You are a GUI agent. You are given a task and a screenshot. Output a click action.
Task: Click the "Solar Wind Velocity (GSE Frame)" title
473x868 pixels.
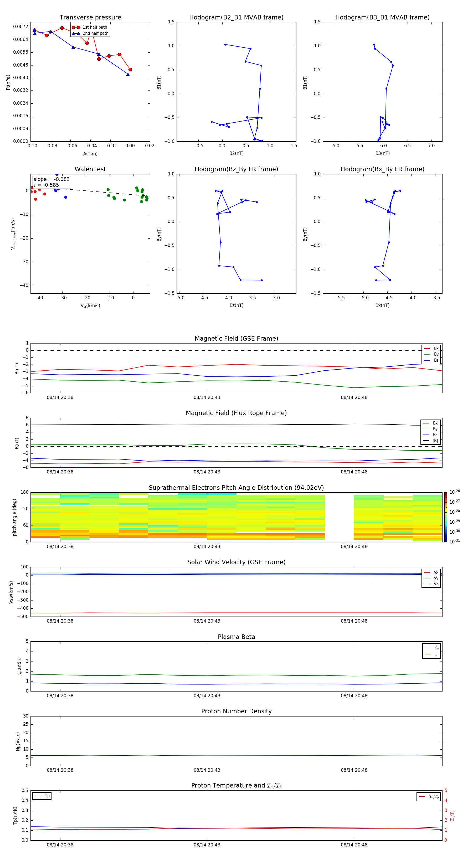click(236, 562)
